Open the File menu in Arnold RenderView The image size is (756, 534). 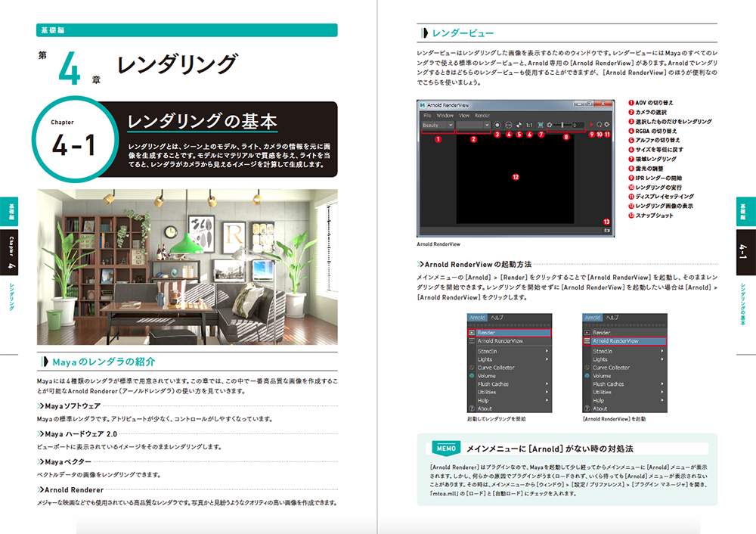click(427, 115)
